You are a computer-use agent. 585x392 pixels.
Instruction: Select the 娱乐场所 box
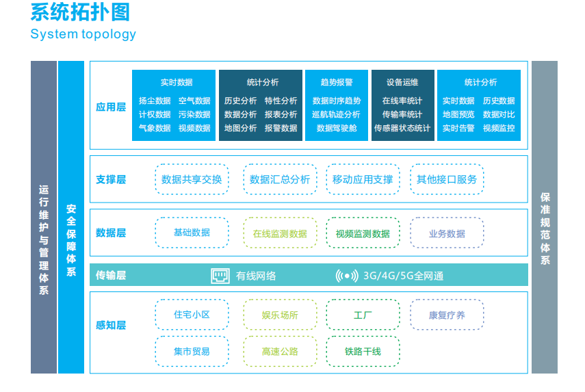point(280,315)
